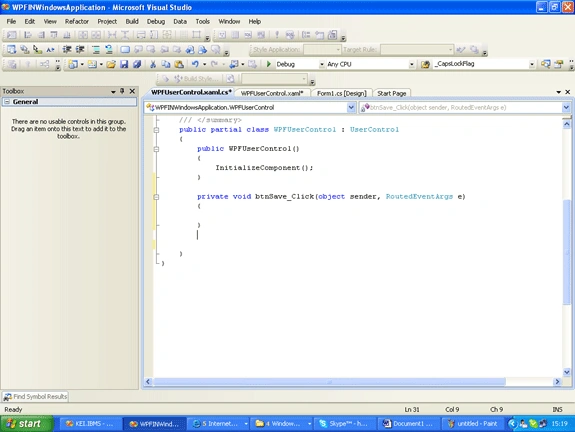Click the Paste toolbar icon
This screenshot has height=432, width=575.
(x=179, y=64)
